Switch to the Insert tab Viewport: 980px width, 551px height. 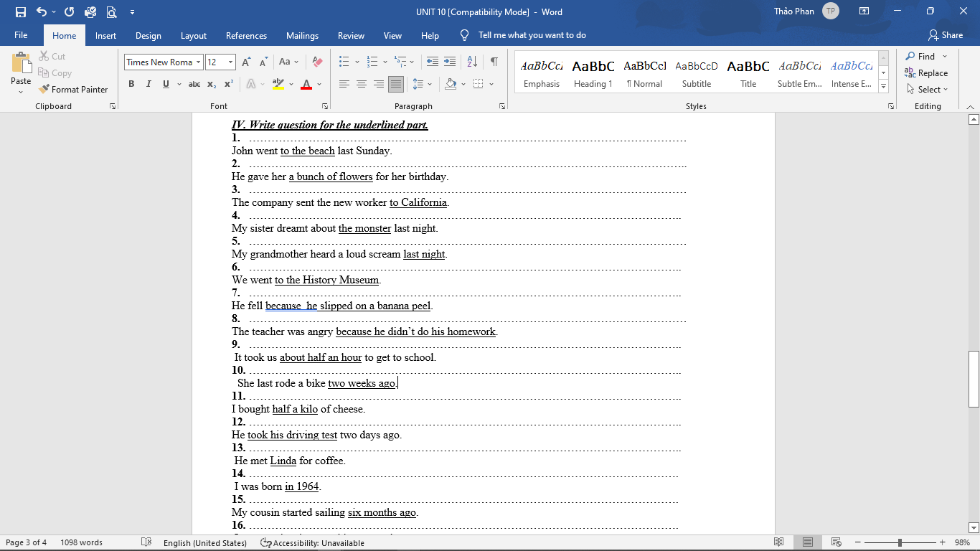click(105, 35)
